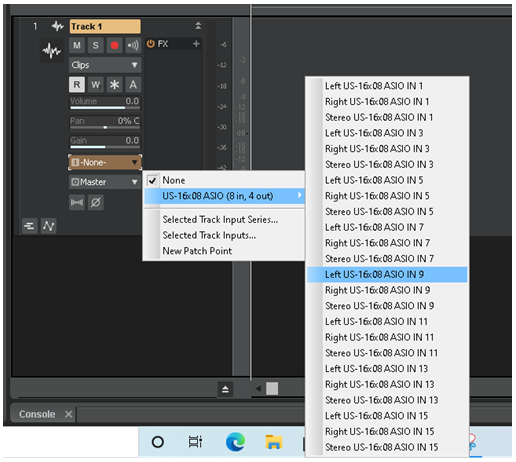Select Stereo US-16x08 ASIO IN 1
Viewport: 516px width, 462px height.
pyautogui.click(x=387, y=117)
